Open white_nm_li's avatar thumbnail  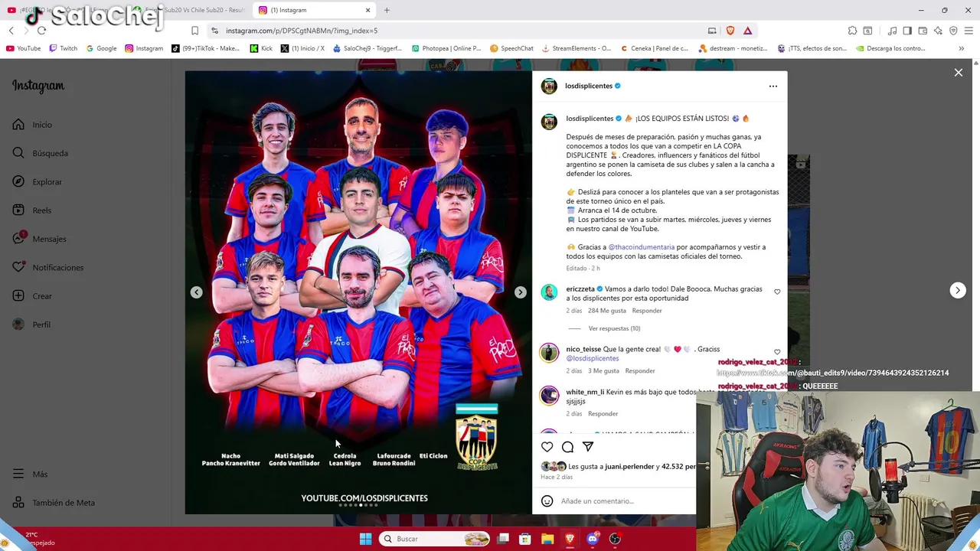click(x=549, y=395)
